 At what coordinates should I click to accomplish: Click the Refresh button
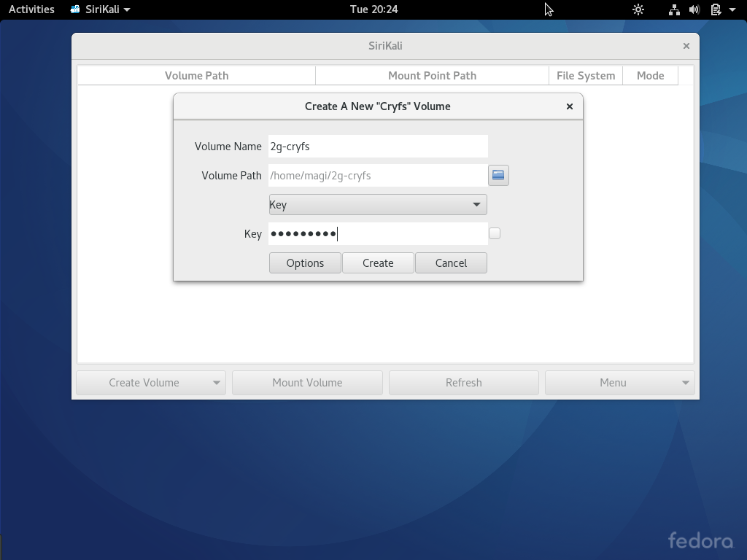click(463, 383)
